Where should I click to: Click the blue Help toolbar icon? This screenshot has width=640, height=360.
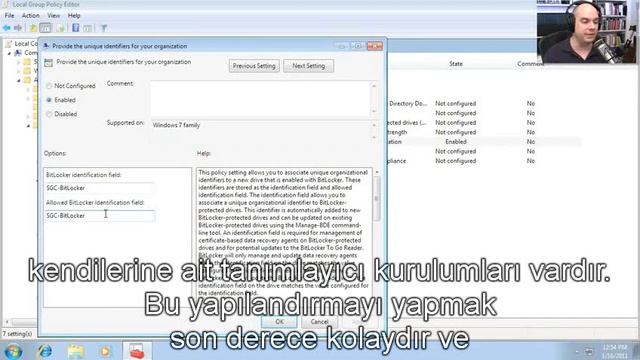(76, 28)
